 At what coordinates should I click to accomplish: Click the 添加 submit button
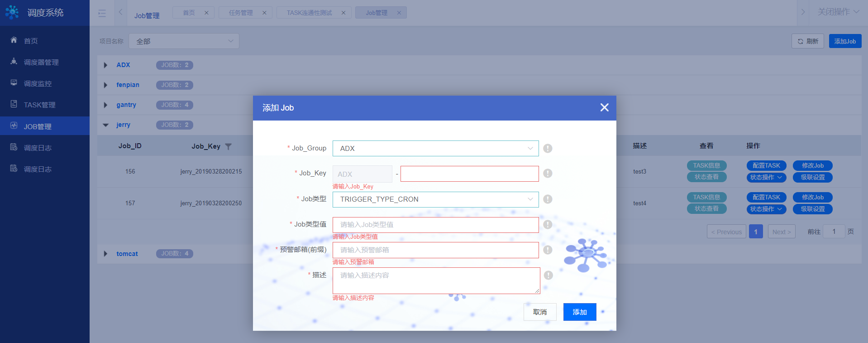(x=580, y=312)
